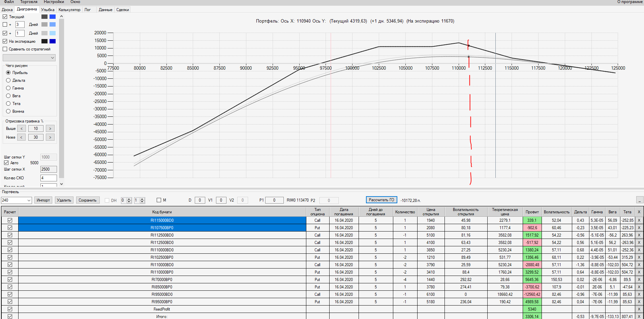Delete the RI115000BD0 row with X
This screenshot has height=319, width=644.
[639, 220]
